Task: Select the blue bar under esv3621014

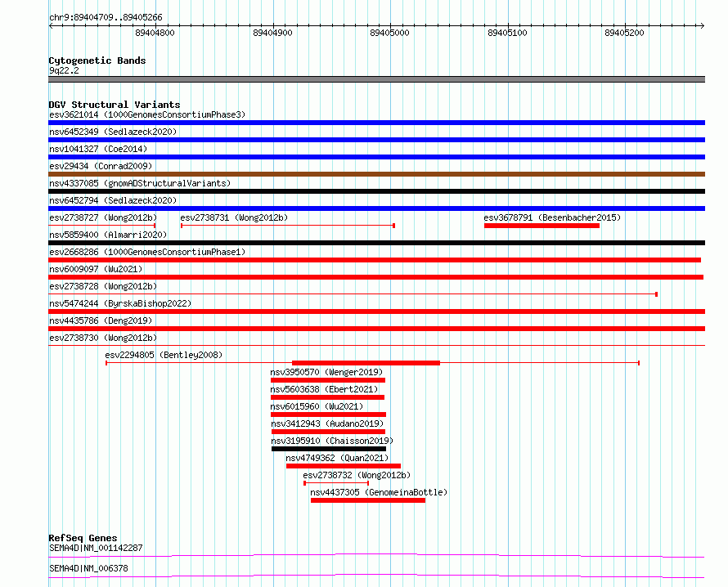Action: 376,123
